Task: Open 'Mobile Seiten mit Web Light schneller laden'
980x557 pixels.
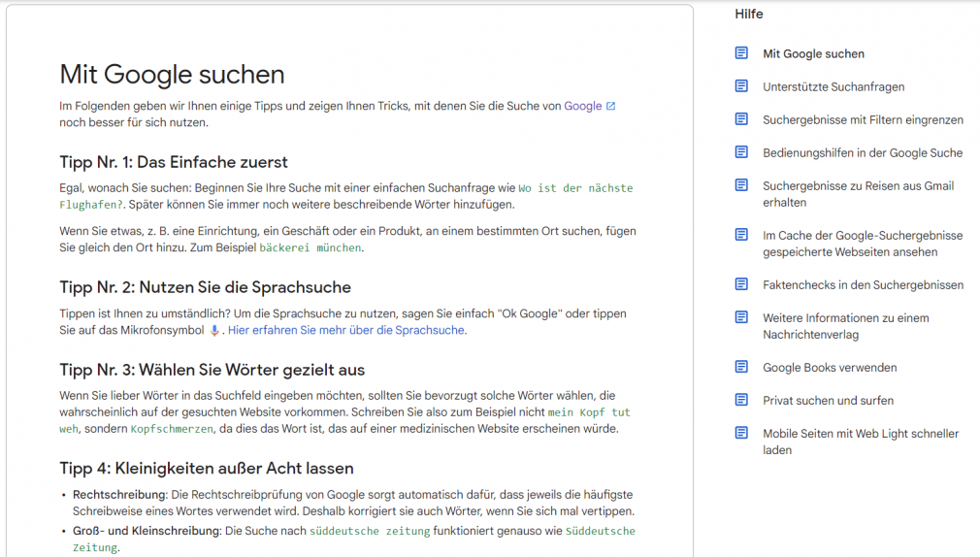Action: click(860, 442)
